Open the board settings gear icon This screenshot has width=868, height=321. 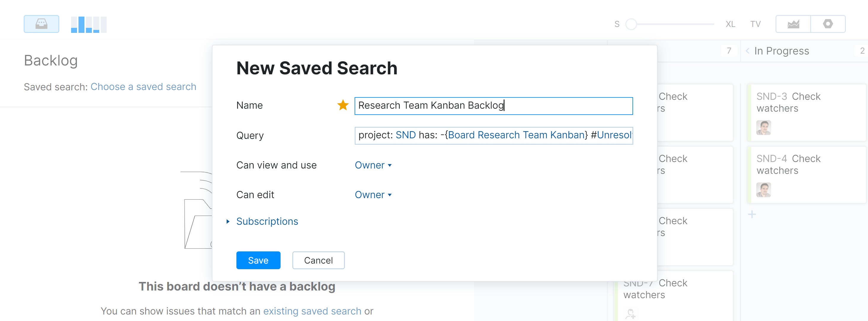tap(828, 24)
